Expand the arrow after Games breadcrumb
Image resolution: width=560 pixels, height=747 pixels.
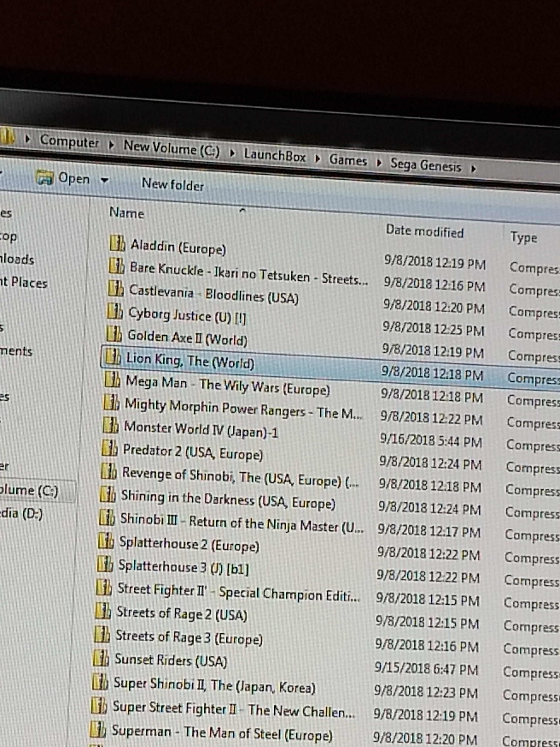point(379,163)
